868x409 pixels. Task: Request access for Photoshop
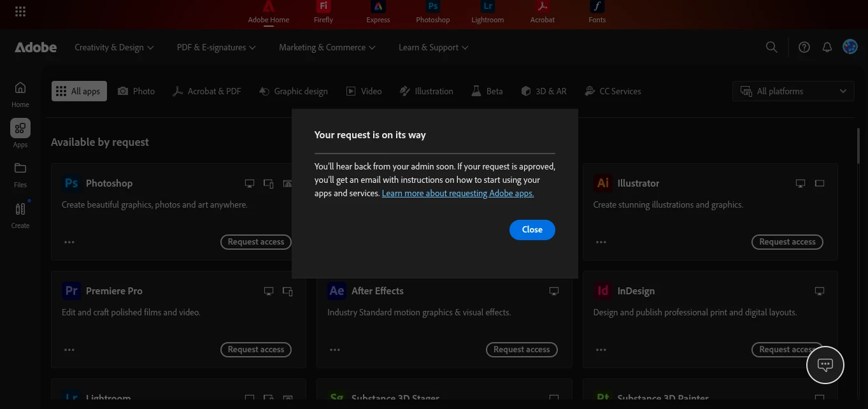pos(256,241)
